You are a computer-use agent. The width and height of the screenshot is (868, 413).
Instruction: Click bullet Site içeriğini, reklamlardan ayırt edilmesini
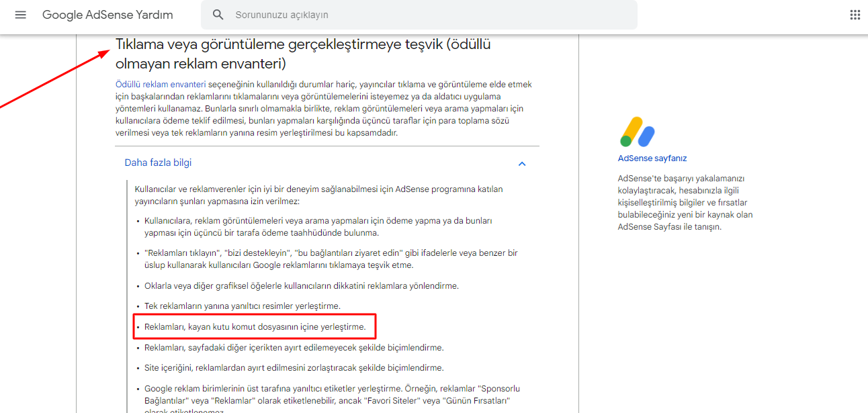click(294, 368)
